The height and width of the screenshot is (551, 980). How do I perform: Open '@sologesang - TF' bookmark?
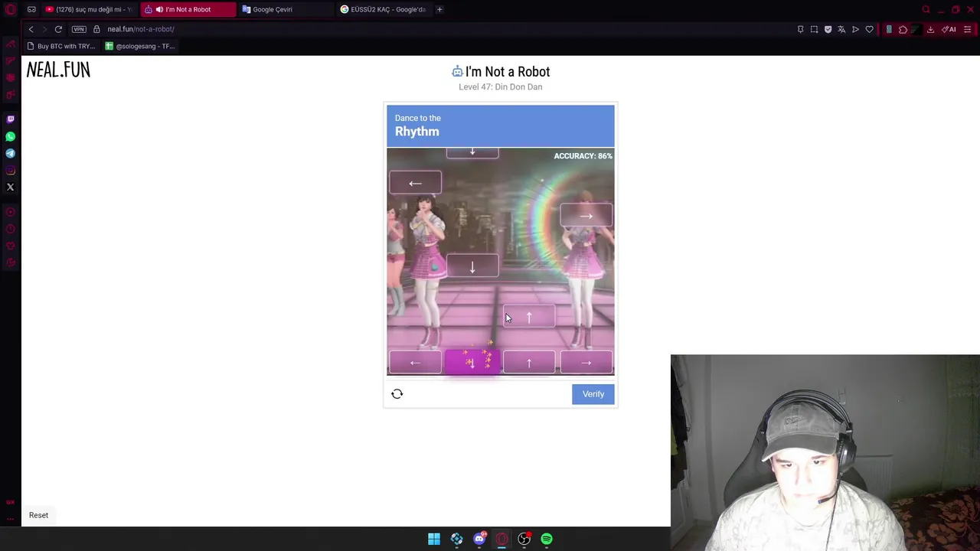click(140, 46)
